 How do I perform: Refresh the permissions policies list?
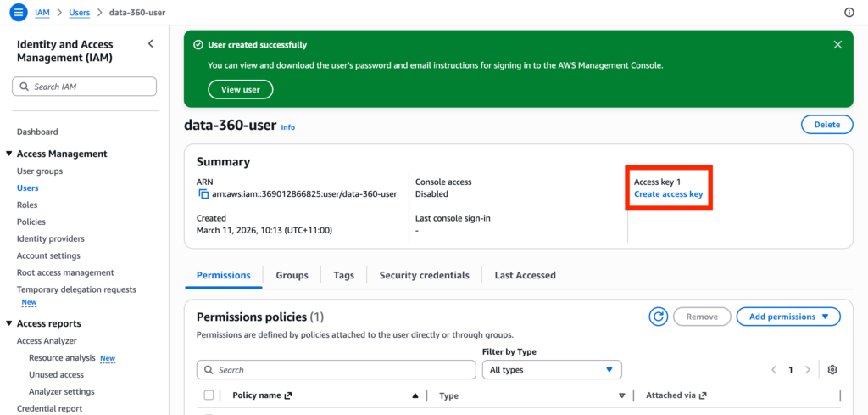click(659, 317)
